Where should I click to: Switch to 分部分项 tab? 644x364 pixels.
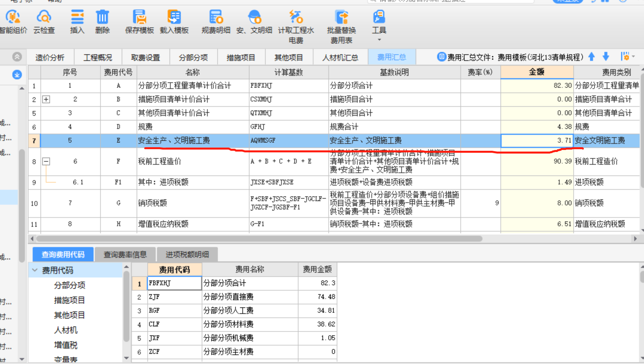pos(193,58)
